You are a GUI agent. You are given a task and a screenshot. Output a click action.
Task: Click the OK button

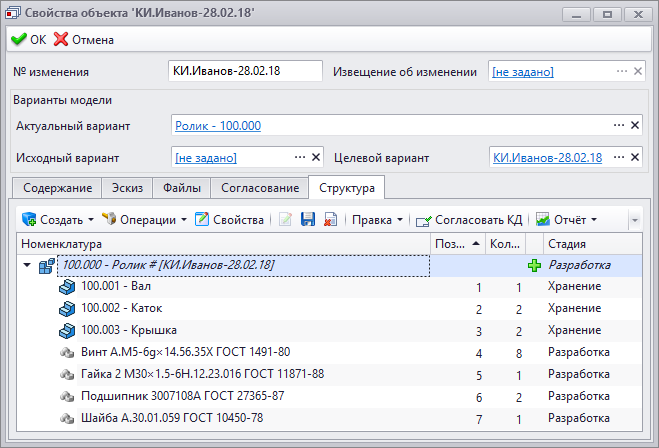pyautogui.click(x=29, y=40)
